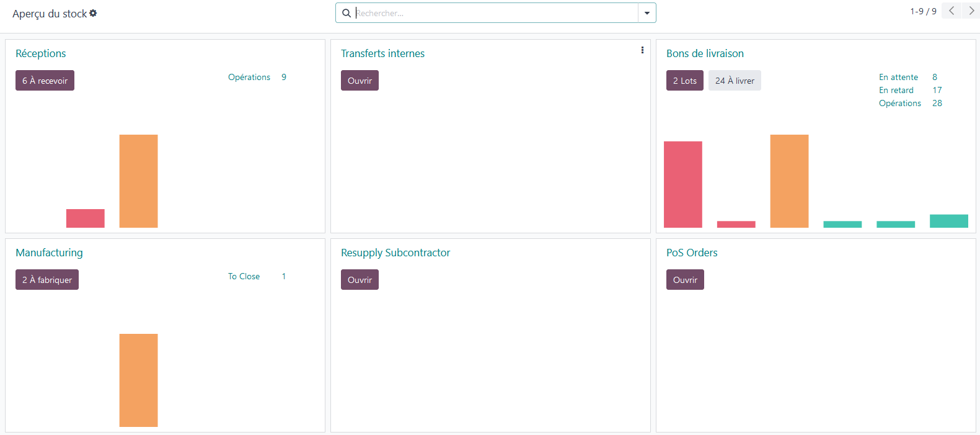Click the 6 À recevoir button
980x435 pixels.
coord(45,81)
